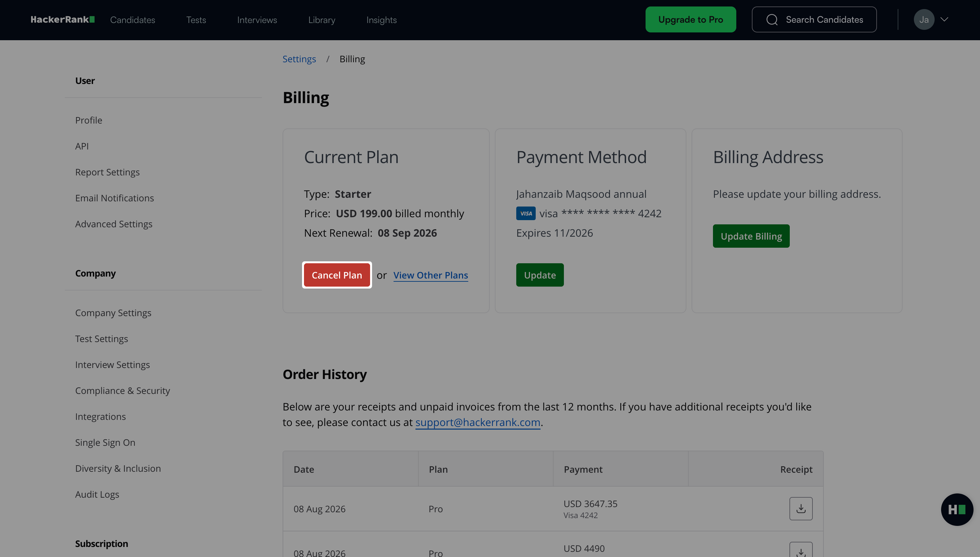Open Diversity & Inclusion settings
This screenshot has height=557, width=980.
(118, 468)
